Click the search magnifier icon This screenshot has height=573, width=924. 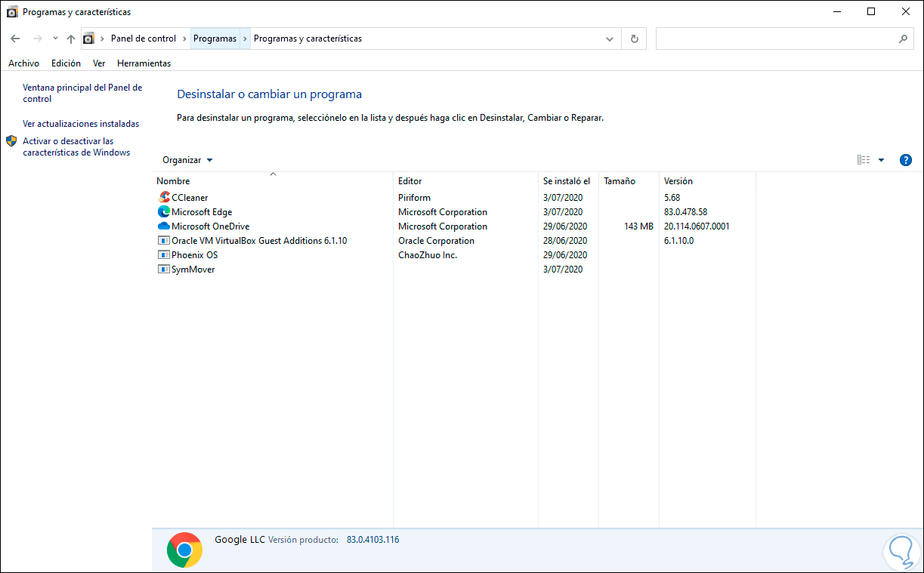pos(903,39)
